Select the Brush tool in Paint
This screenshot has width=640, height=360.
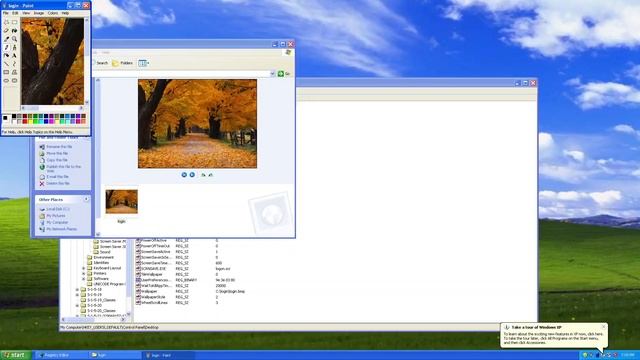(14, 47)
